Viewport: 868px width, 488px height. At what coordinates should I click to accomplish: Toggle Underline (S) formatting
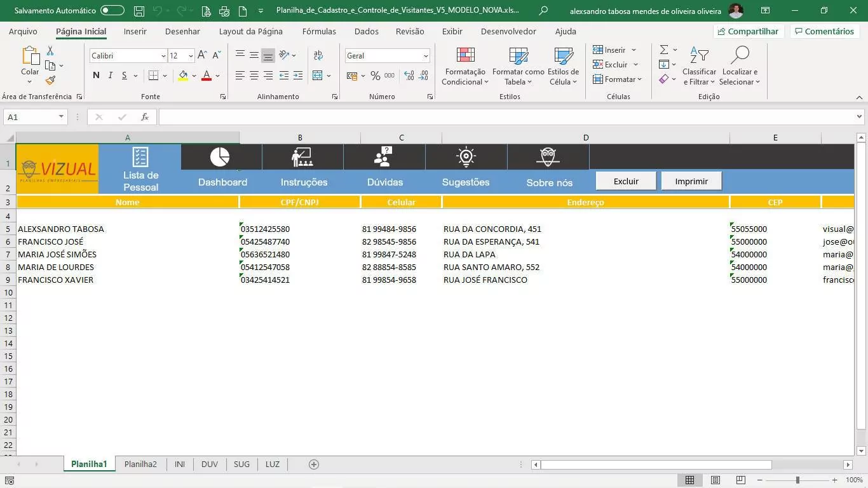125,76
